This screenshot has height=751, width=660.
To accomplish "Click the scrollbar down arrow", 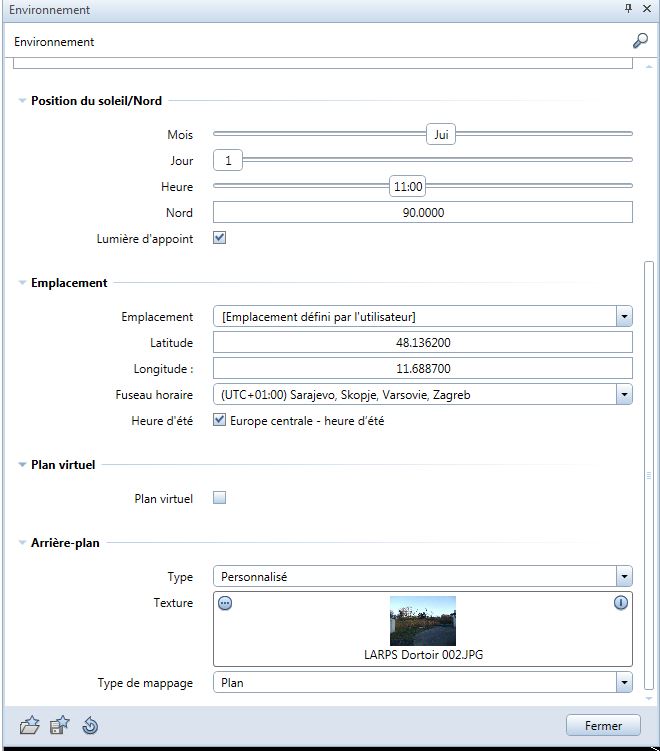I will click(x=649, y=699).
